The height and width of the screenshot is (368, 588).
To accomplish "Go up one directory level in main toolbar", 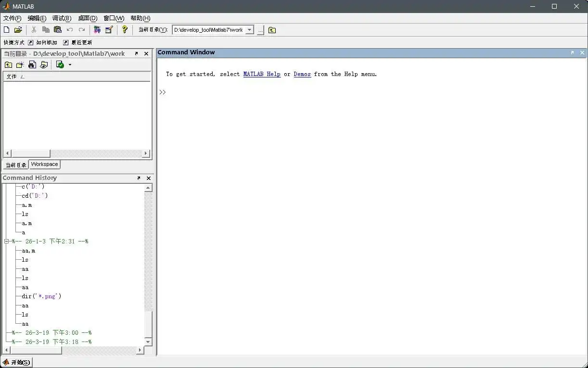I will (272, 30).
